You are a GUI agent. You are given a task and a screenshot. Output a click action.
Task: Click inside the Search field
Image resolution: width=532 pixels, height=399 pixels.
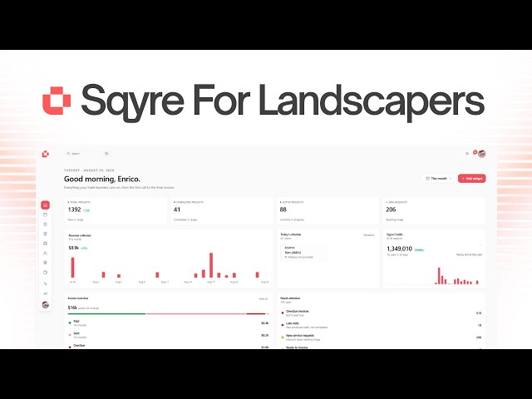coord(88,154)
